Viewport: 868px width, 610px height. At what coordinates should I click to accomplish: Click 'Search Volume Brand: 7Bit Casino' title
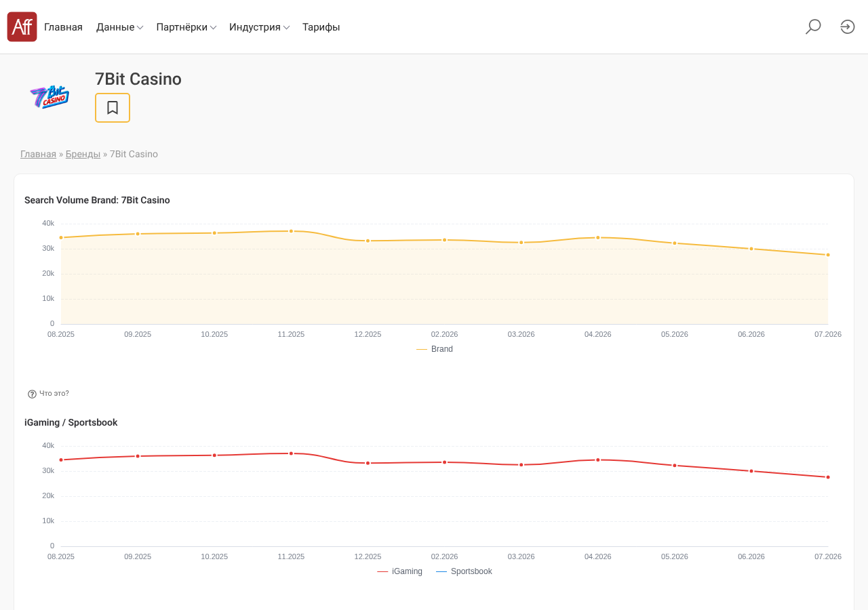[97, 200]
